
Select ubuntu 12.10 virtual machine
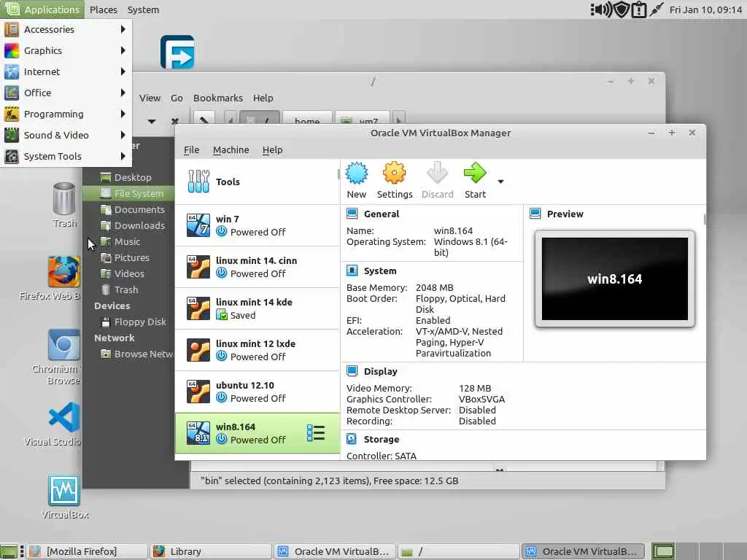coord(258,392)
